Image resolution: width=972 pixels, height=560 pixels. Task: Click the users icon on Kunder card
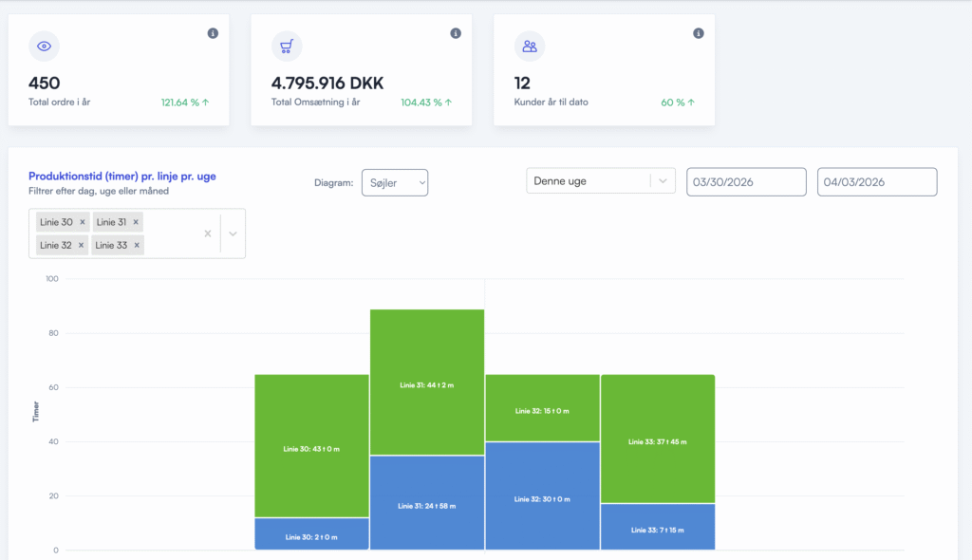pyautogui.click(x=530, y=46)
